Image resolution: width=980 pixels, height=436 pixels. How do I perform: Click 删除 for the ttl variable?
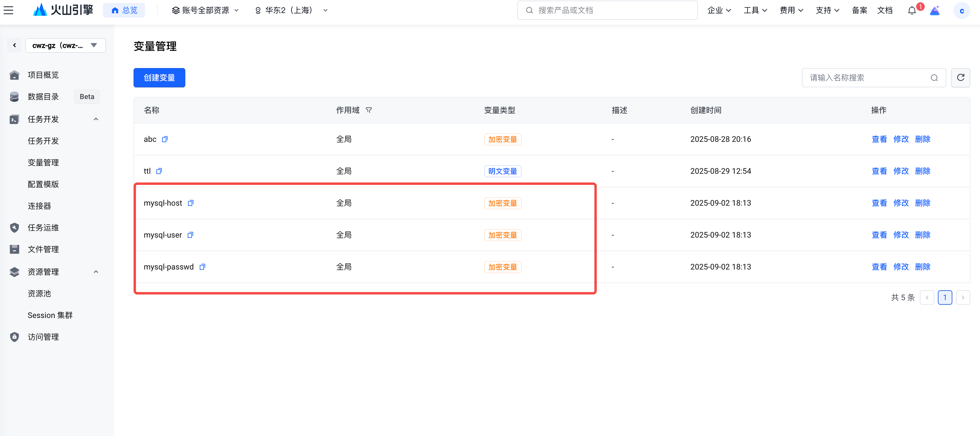tap(922, 171)
